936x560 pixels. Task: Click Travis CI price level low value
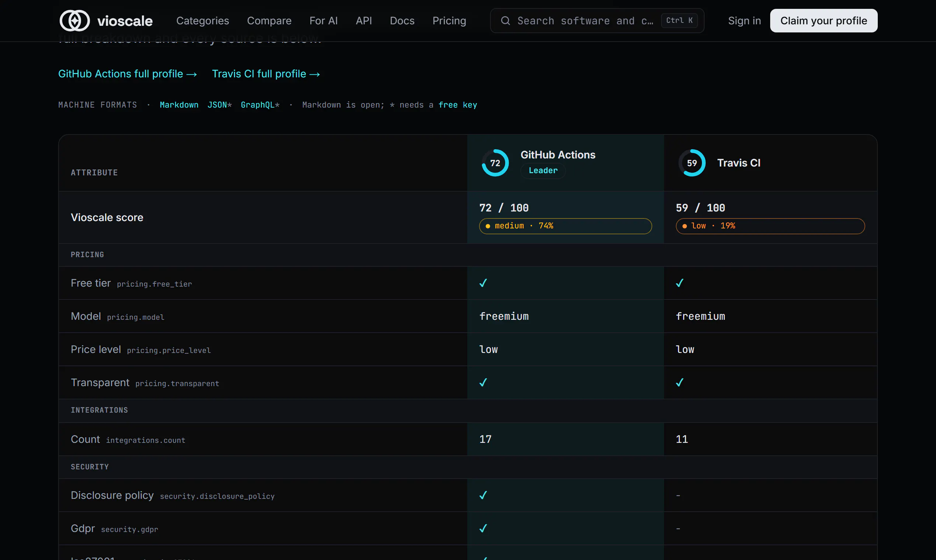click(685, 349)
